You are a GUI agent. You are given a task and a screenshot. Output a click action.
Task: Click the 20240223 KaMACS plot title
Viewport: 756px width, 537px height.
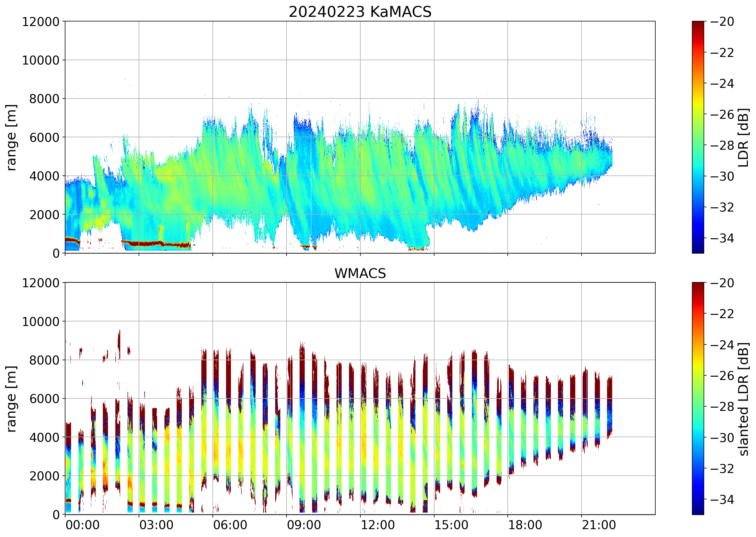[x=360, y=12]
